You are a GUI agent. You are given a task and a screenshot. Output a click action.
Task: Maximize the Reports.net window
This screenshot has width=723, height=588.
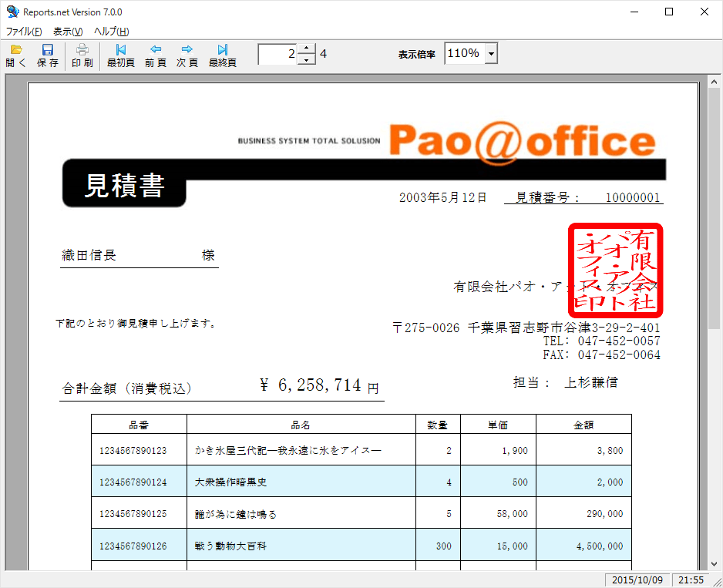(x=669, y=12)
